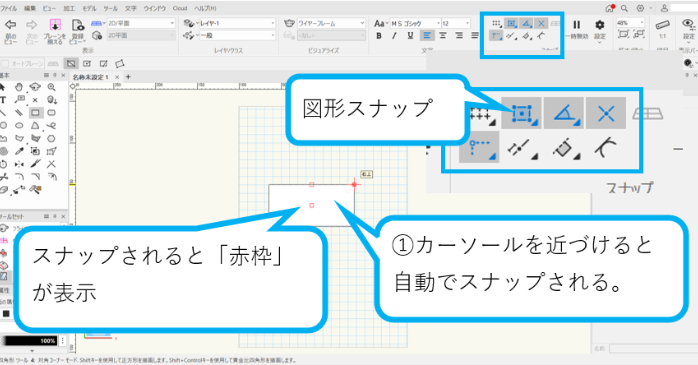
Task: Select the Split knife tool
Action: [35, 164]
